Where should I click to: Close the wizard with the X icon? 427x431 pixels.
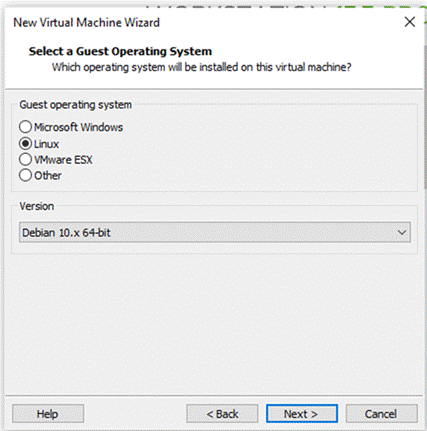[410, 22]
